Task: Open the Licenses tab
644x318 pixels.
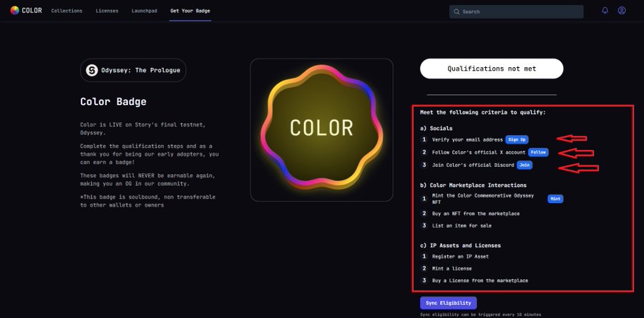Action: (x=107, y=11)
